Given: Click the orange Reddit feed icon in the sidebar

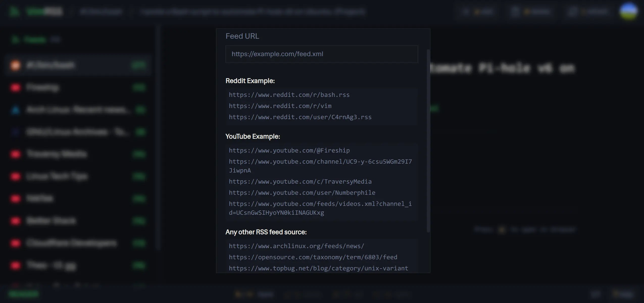Looking at the screenshot, I should pos(16,65).
